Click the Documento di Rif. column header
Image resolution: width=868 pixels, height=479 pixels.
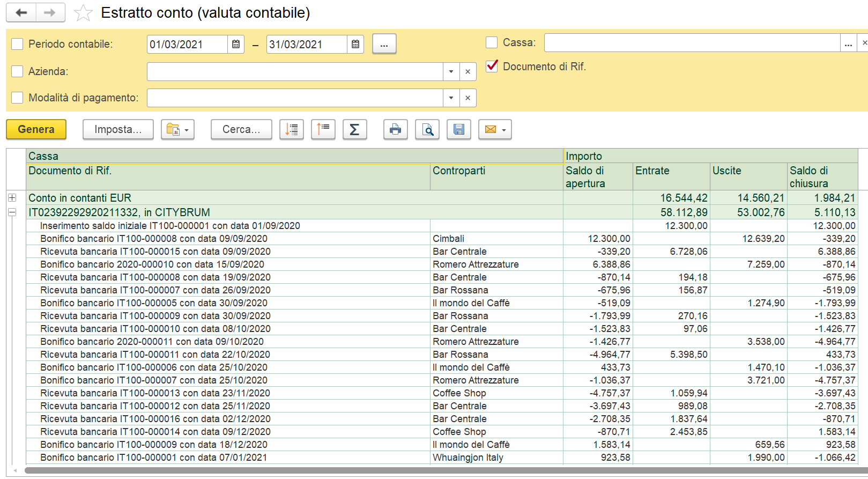(x=228, y=176)
